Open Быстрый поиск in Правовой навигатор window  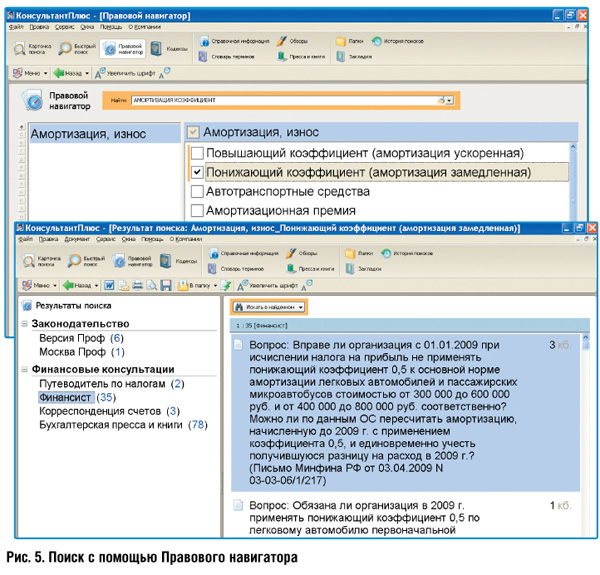[77, 49]
